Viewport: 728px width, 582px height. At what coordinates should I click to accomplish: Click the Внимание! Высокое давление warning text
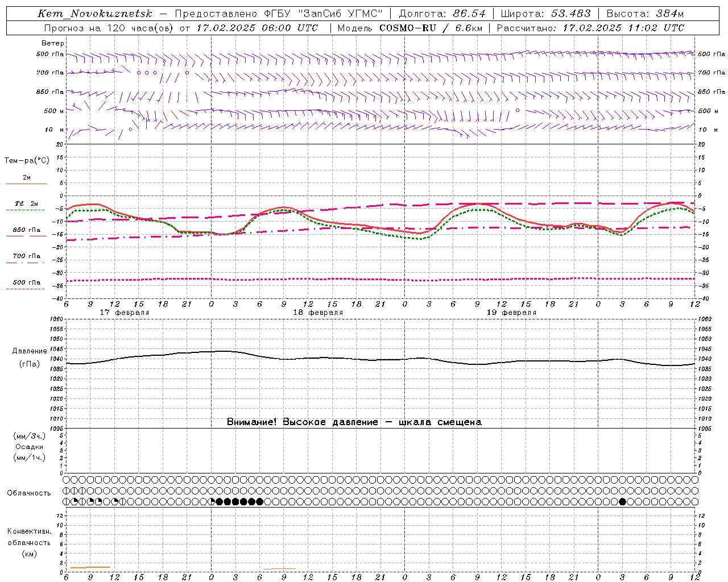pyautogui.click(x=354, y=422)
